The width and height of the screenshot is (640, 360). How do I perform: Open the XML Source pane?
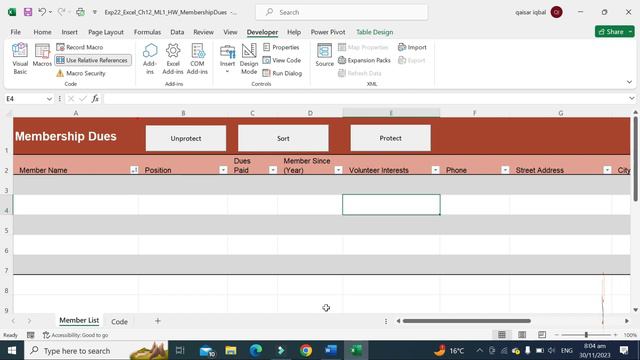point(324,55)
